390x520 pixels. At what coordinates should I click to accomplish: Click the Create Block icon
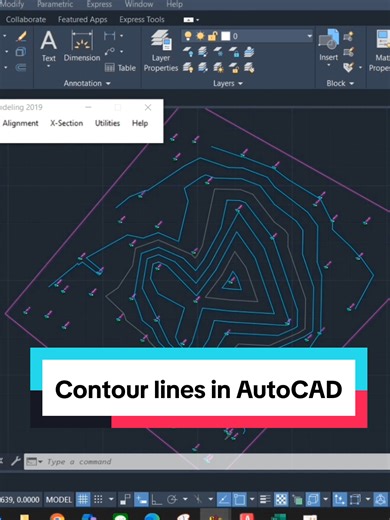[348, 36]
